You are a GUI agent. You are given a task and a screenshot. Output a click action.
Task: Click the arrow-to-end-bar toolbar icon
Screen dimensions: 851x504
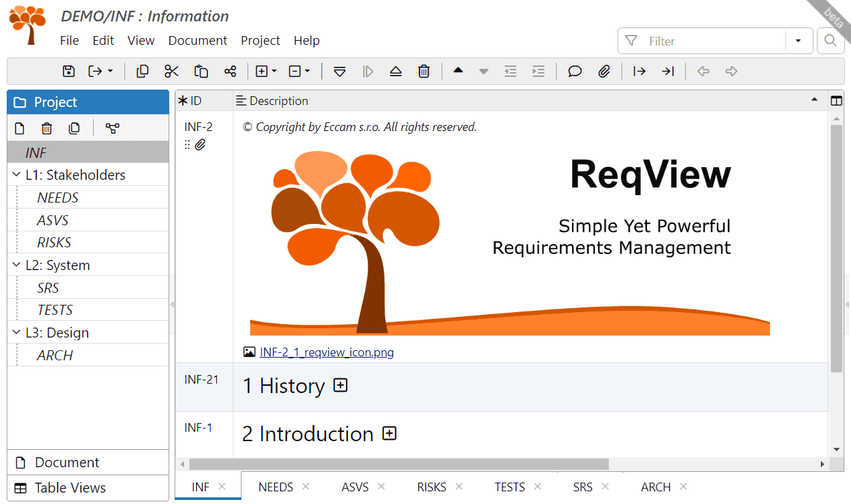pyautogui.click(x=668, y=71)
